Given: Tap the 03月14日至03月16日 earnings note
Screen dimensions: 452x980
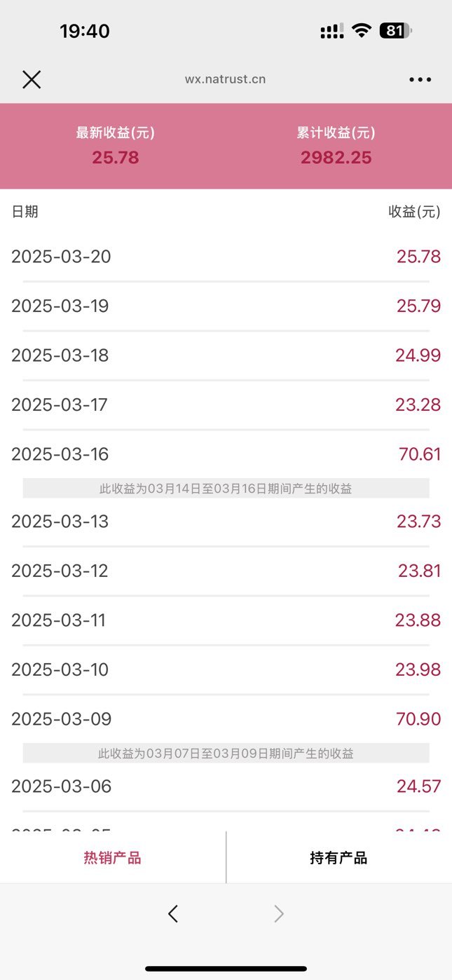Looking at the screenshot, I should (x=226, y=489).
